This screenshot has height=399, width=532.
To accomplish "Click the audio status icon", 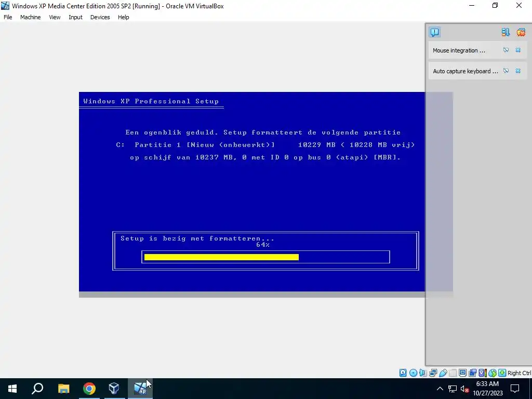I will (422, 373).
